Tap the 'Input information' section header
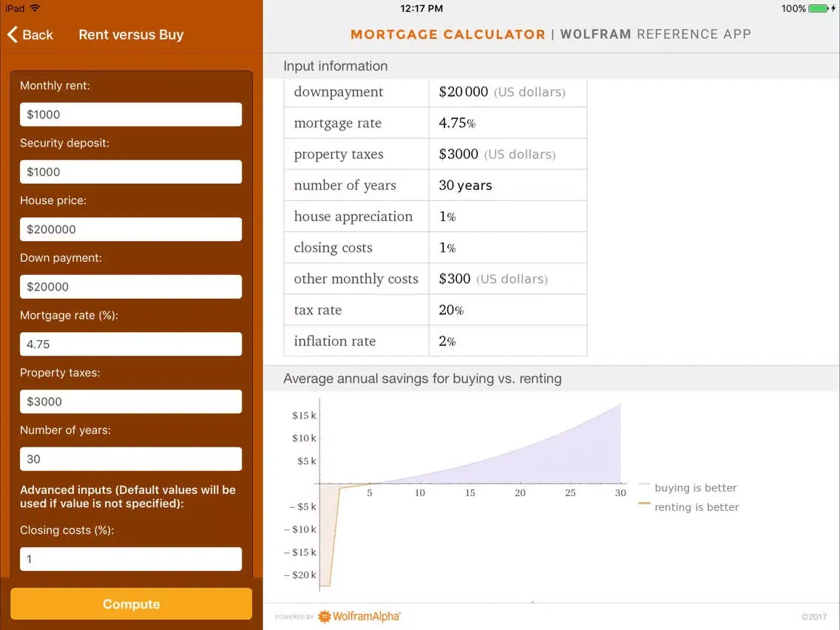 pyautogui.click(x=336, y=66)
